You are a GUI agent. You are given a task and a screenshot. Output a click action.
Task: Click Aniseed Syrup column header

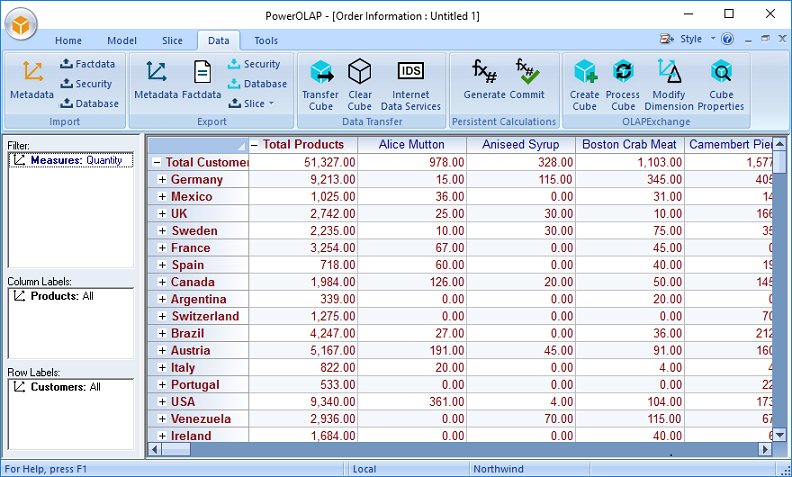pyautogui.click(x=521, y=145)
